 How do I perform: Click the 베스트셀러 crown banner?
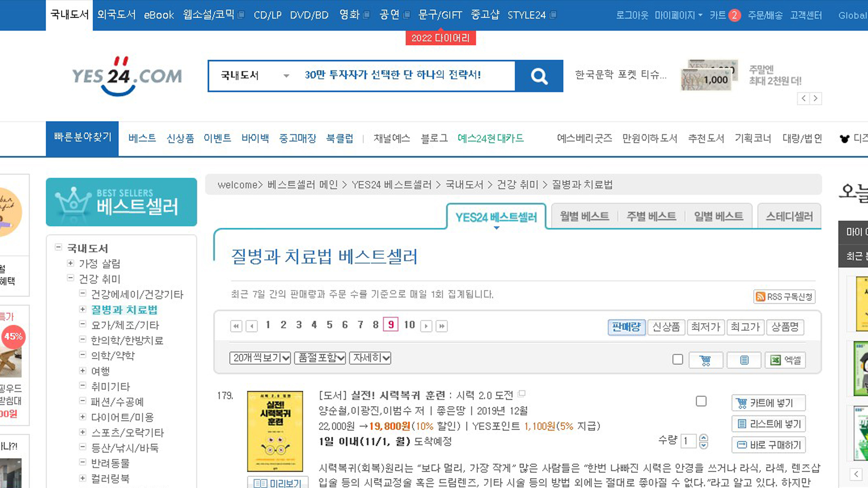click(x=121, y=202)
